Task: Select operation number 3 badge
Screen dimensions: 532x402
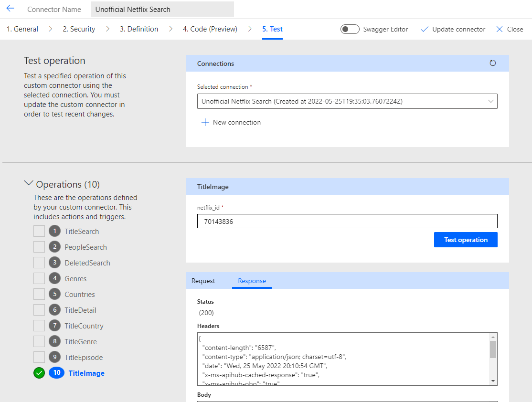Action: pos(54,263)
